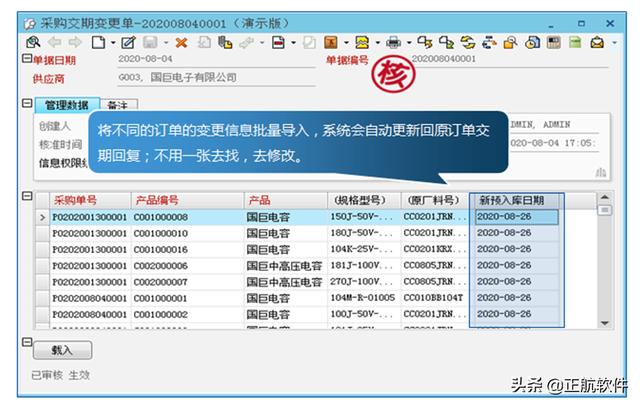The image size is (640, 405).
Task: Click the orange square toolbar icon
Action: (331, 42)
